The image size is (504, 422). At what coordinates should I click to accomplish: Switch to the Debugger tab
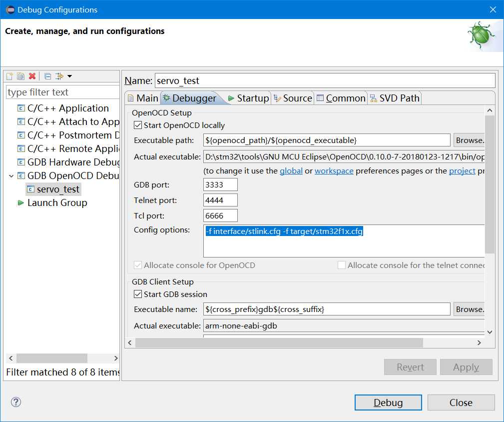coord(190,98)
